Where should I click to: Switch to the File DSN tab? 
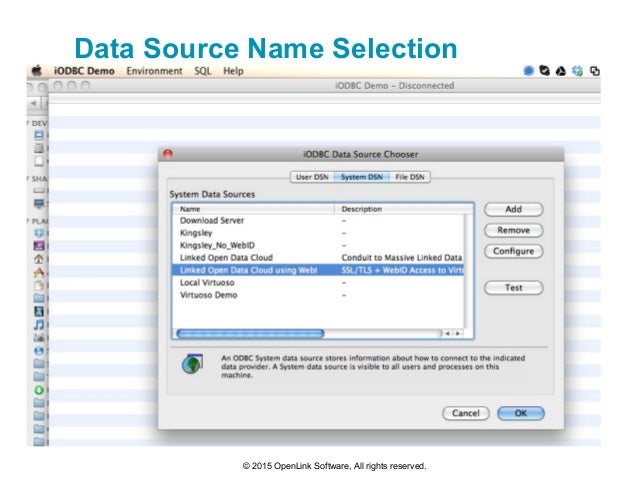click(410, 177)
